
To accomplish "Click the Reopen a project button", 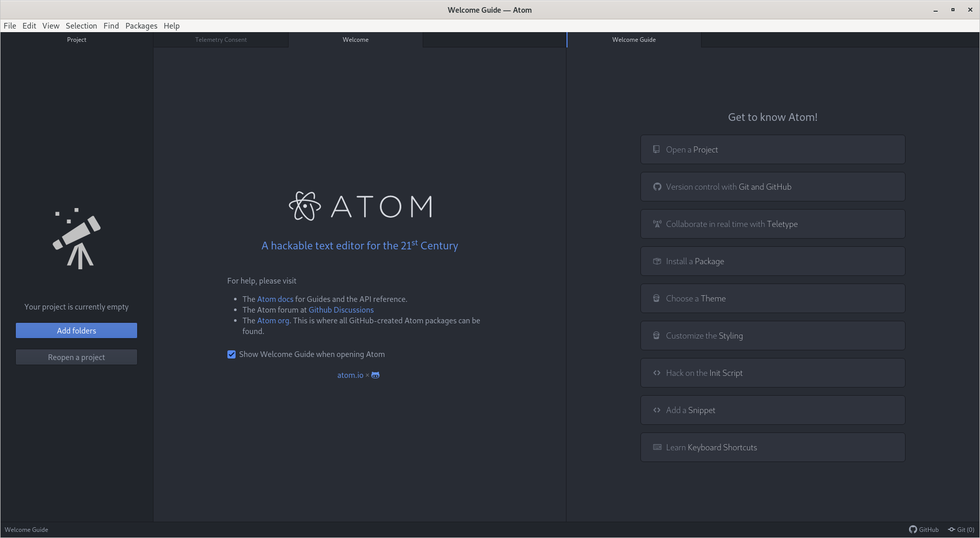I will click(76, 357).
